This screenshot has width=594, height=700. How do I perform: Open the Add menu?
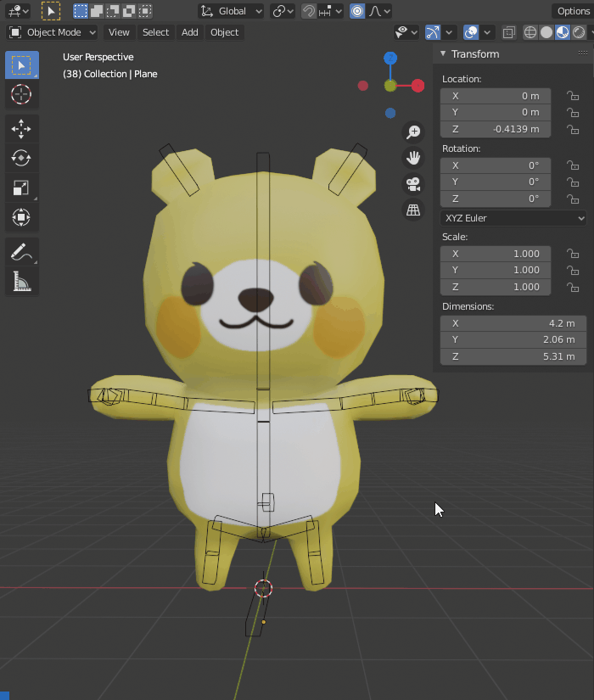(189, 32)
